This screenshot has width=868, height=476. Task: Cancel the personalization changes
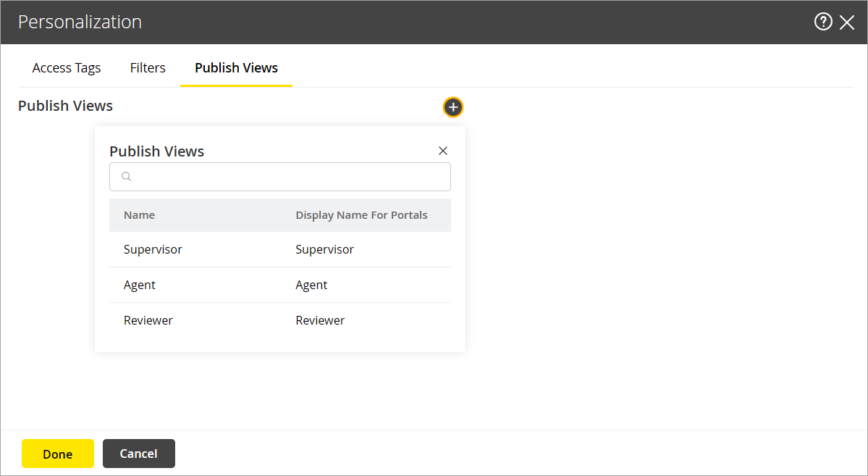138,453
